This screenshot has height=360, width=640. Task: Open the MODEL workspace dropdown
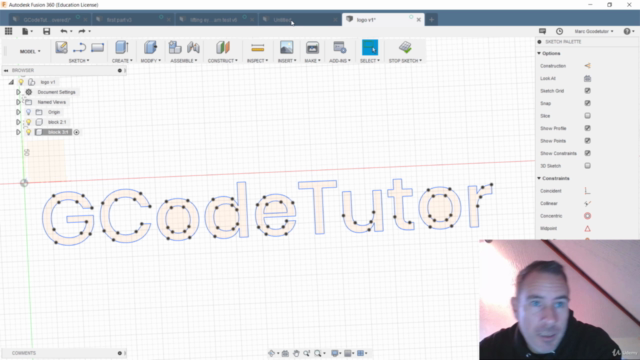coord(30,51)
